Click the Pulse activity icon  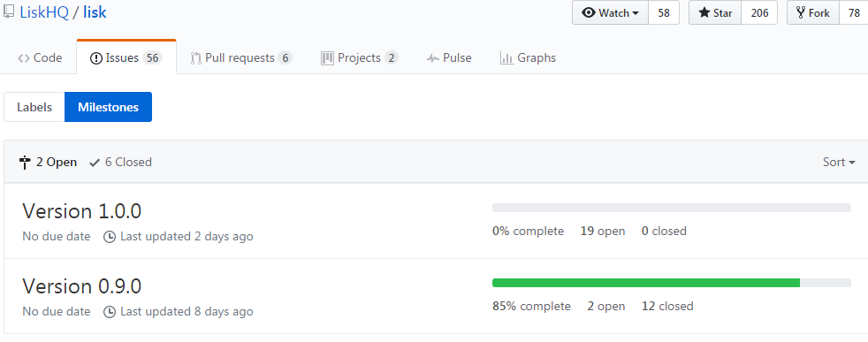[433, 58]
